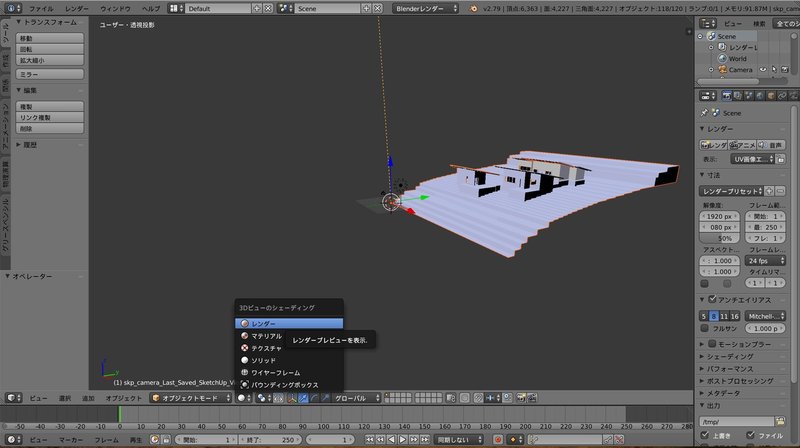Toggle Camera selectability cursor icon

pos(774,69)
